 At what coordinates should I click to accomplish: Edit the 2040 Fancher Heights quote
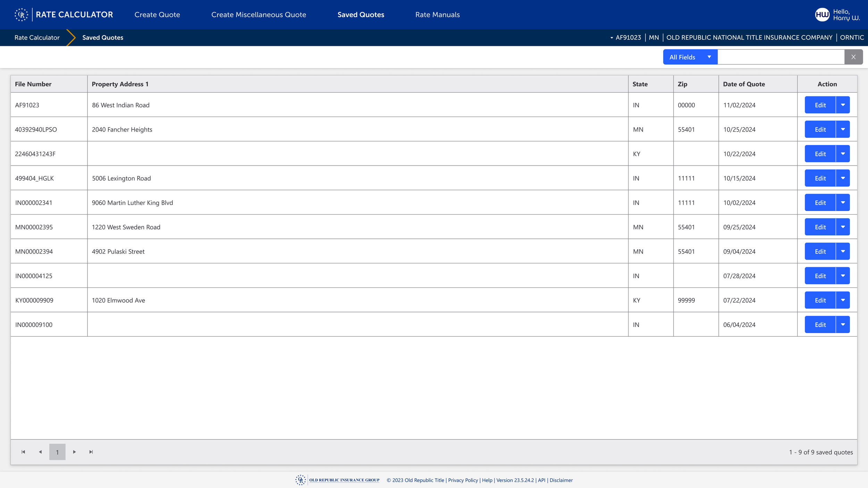(820, 129)
